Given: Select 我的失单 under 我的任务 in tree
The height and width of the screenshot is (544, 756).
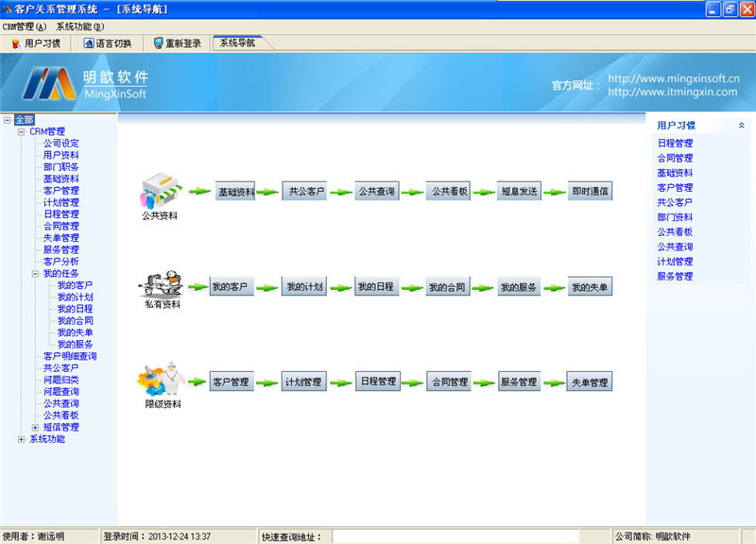Looking at the screenshot, I should point(75,332).
